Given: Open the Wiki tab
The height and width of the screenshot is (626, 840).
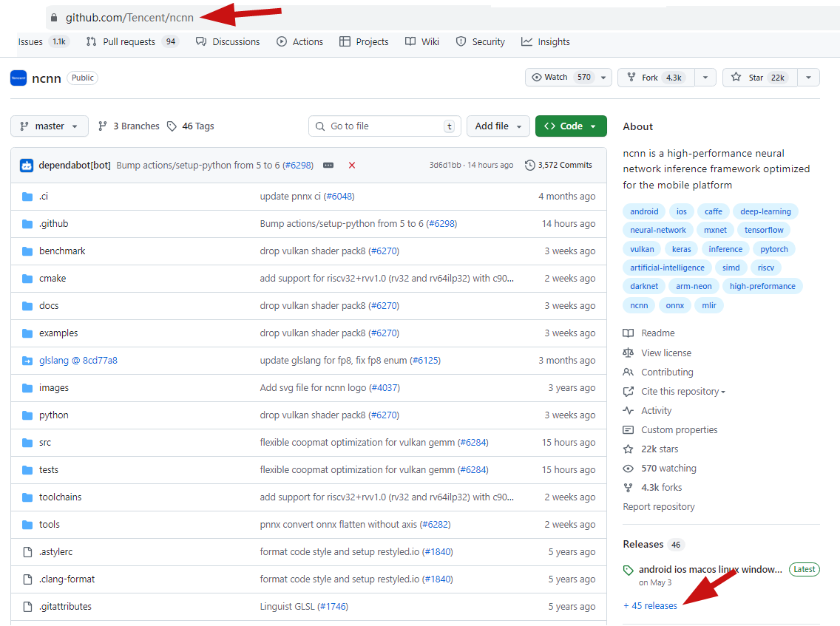Looking at the screenshot, I should (422, 42).
